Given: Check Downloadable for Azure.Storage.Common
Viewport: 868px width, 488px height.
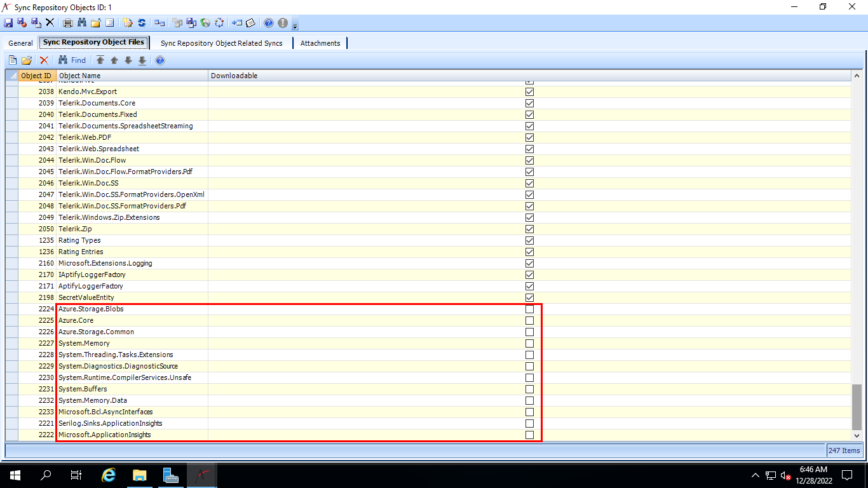Looking at the screenshot, I should [529, 332].
